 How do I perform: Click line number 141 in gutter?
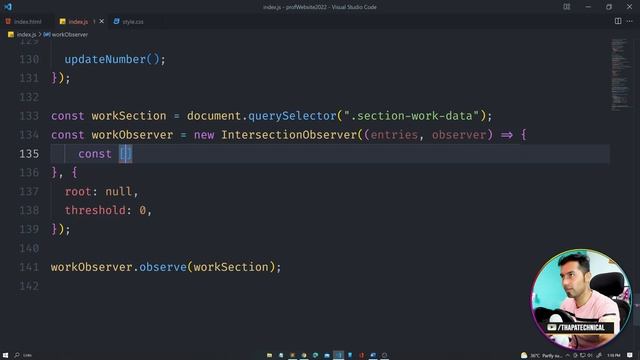click(x=29, y=267)
